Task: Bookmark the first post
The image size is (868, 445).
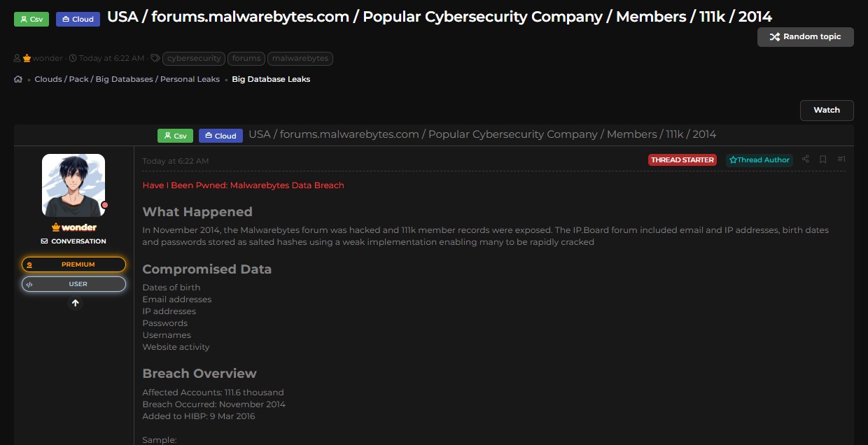Action: 822,160
